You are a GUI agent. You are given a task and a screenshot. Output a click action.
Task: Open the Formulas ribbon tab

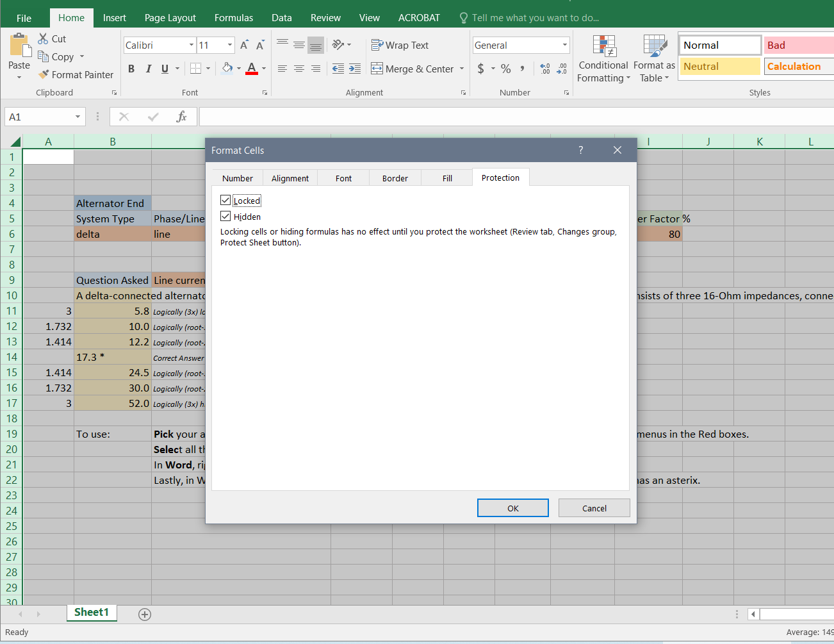pyautogui.click(x=234, y=18)
